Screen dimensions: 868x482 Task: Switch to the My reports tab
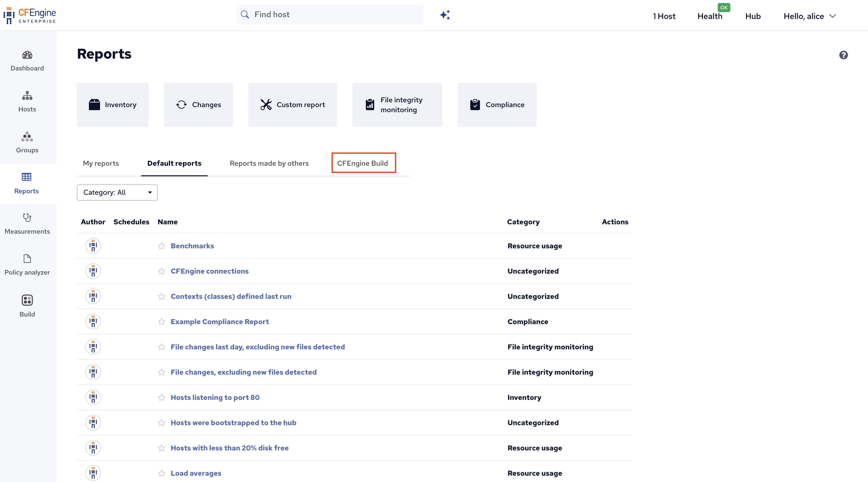(101, 163)
